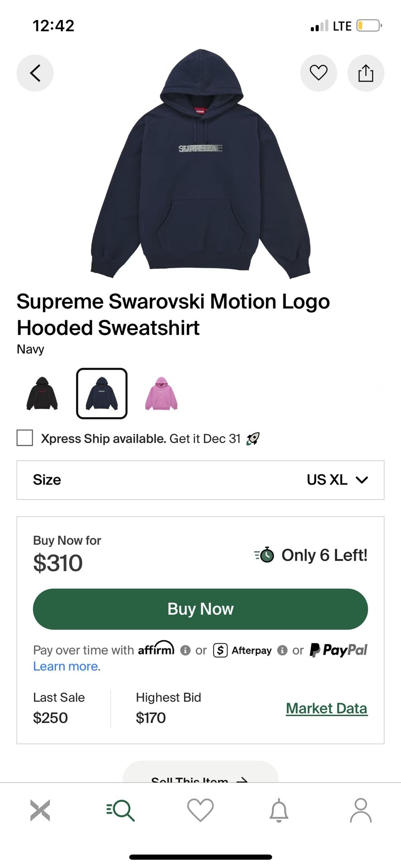The width and height of the screenshot is (401, 868).
Task: Select the navy hoodie color variant
Action: (102, 393)
